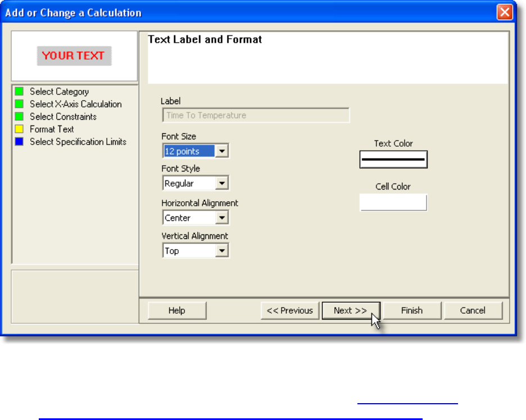Go back with the << Previous button
Viewport: 526px width, 420px height.
(x=289, y=310)
